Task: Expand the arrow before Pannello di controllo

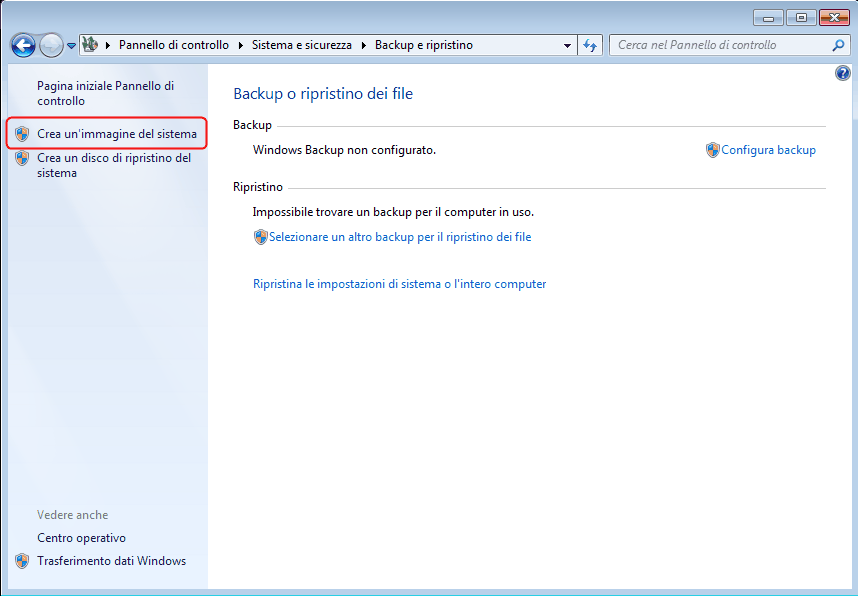Action: [108, 45]
